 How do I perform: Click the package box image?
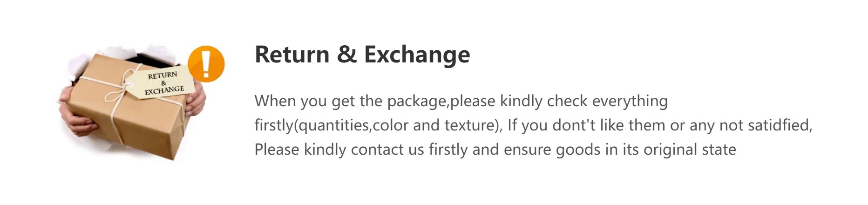pos(135,102)
